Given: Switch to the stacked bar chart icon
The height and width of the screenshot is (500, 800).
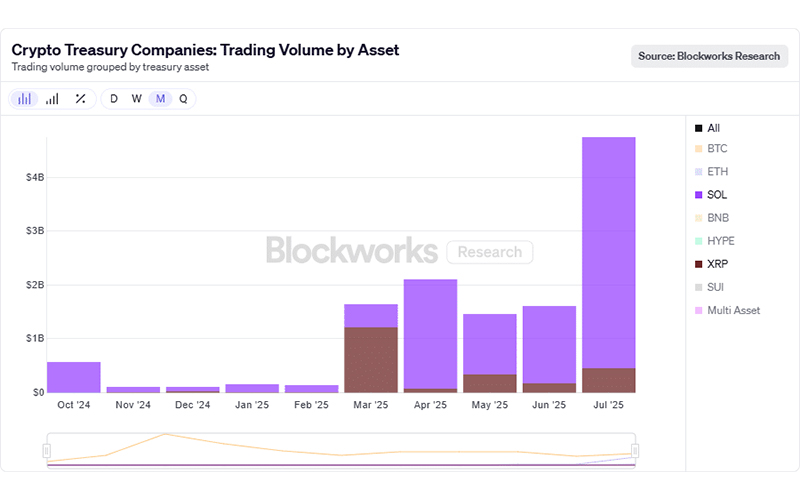Looking at the screenshot, I should (x=52, y=99).
